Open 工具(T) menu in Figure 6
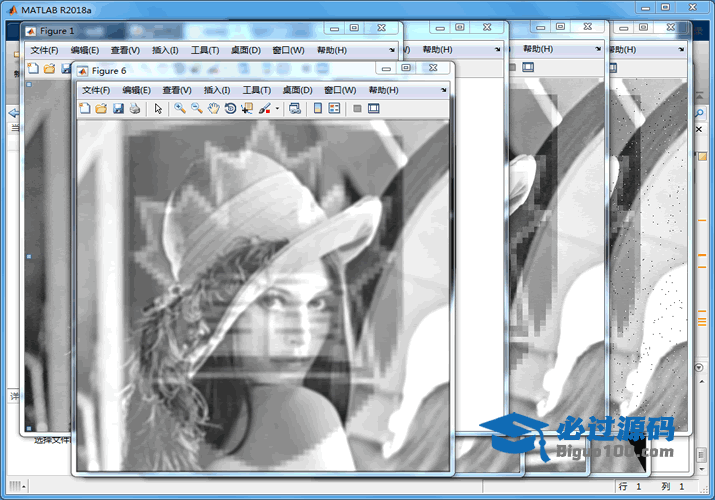Viewport: 715px width, 500px height. pos(257,90)
